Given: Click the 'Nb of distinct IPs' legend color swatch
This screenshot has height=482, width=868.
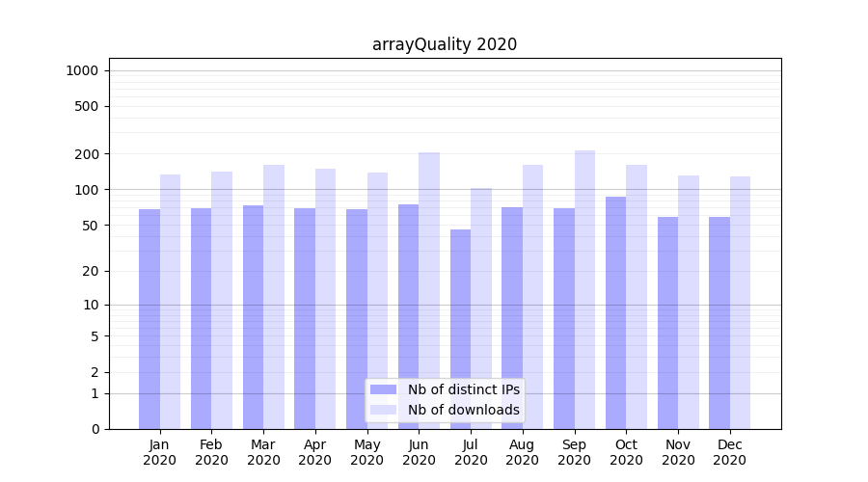Looking at the screenshot, I should pyautogui.click(x=383, y=389).
